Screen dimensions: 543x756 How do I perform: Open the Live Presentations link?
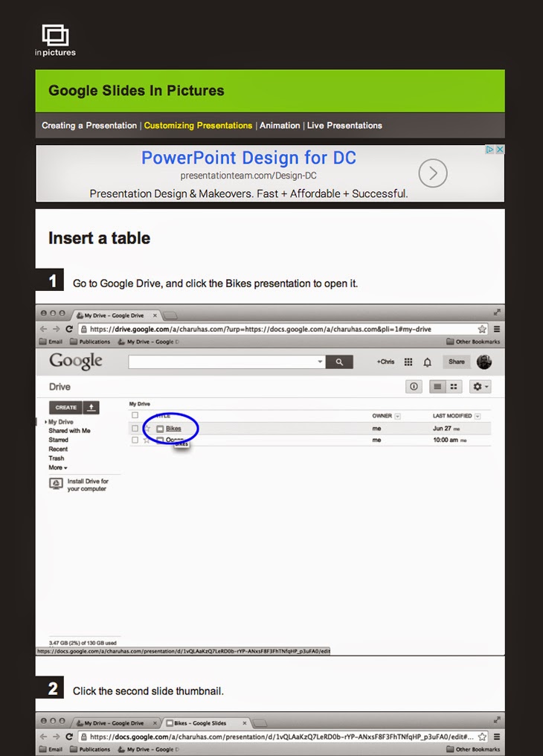tap(344, 125)
